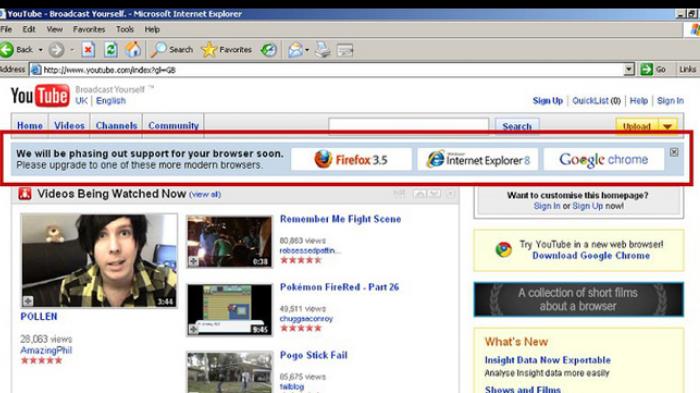Image resolution: width=700 pixels, height=393 pixels.
Task: Click the Forward arrow button
Action: pyautogui.click(x=56, y=50)
